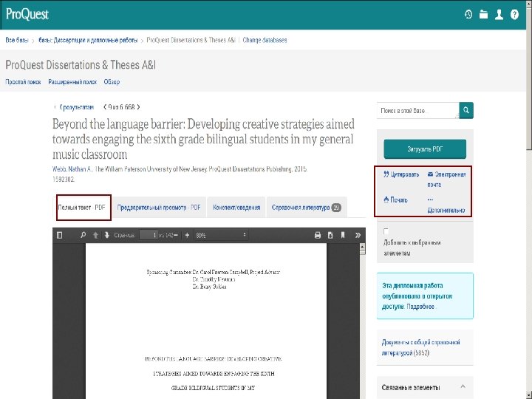This screenshot has height=399, width=532.
Task: Click 'Электронная почта' email link
Action: coord(446,180)
